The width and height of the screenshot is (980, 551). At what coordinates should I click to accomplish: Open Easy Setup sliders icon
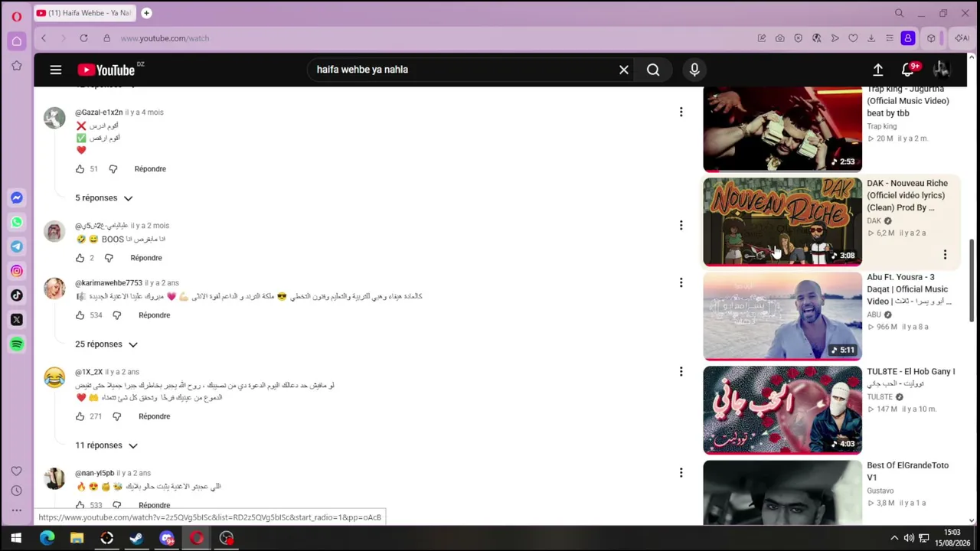point(890,38)
